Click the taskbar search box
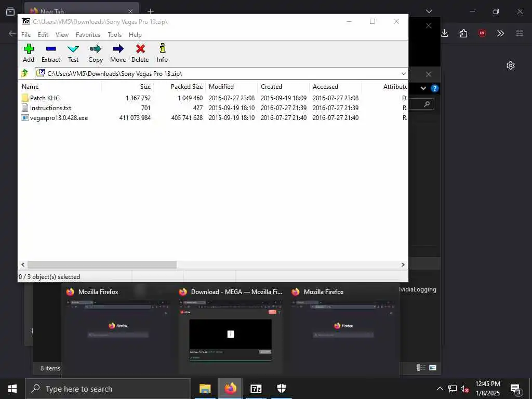Image resolution: width=532 pixels, height=399 pixels. (x=108, y=389)
